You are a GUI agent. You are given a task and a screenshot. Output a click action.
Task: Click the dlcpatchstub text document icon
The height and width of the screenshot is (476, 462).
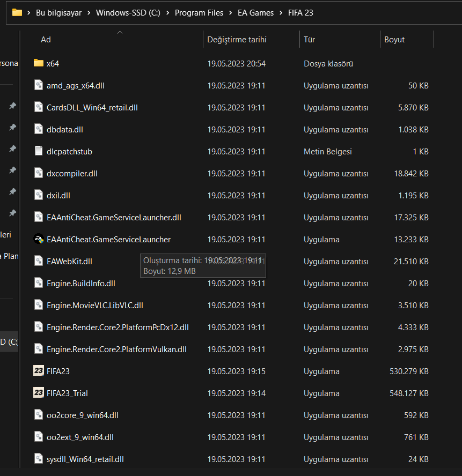[39, 151]
